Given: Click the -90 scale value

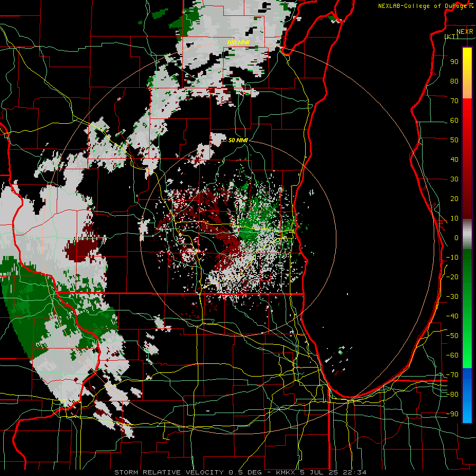Looking at the screenshot, I should coord(452,414).
